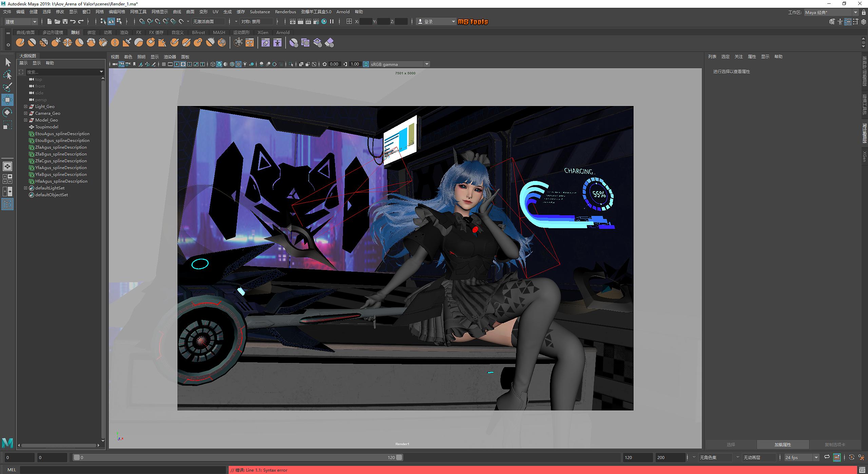Expand the defaultLightSet node
The image size is (868, 474).
[25, 188]
